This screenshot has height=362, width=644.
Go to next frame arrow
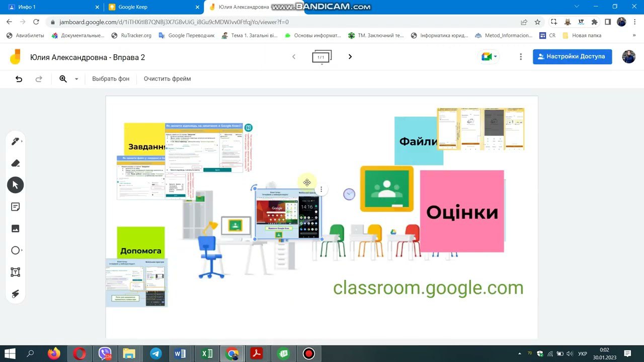pyautogui.click(x=350, y=57)
